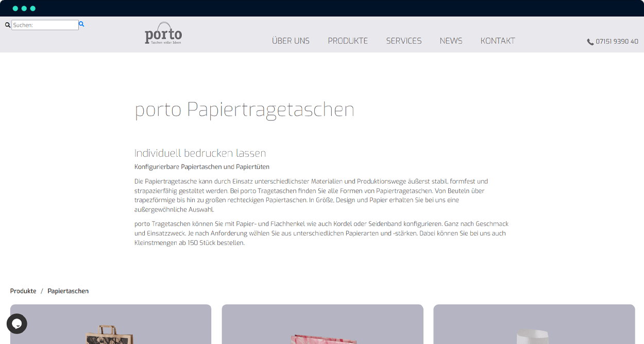Open the chat widget bubble
Image resolution: width=644 pixels, height=344 pixels.
coord(17,324)
